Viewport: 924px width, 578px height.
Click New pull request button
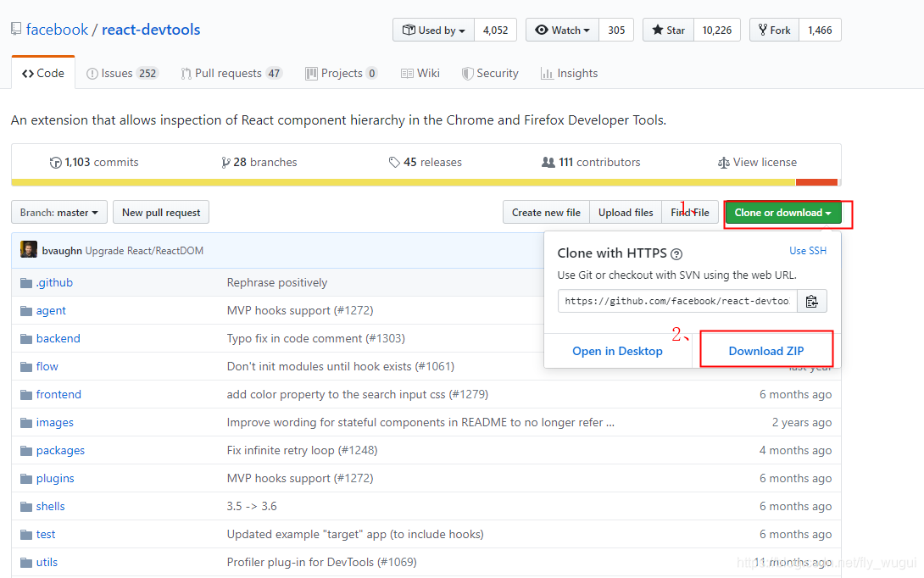[161, 212]
